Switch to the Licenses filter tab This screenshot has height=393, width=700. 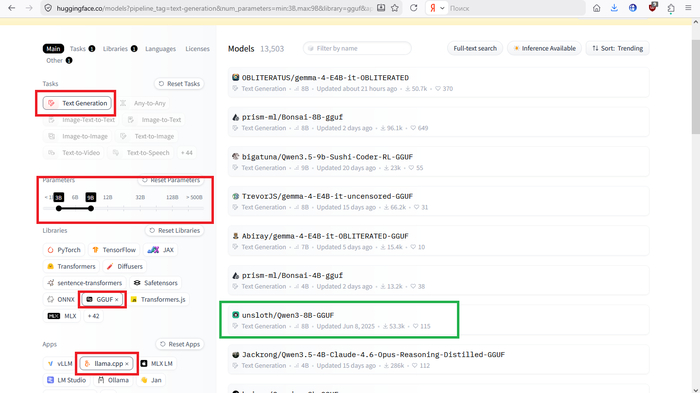(x=197, y=49)
